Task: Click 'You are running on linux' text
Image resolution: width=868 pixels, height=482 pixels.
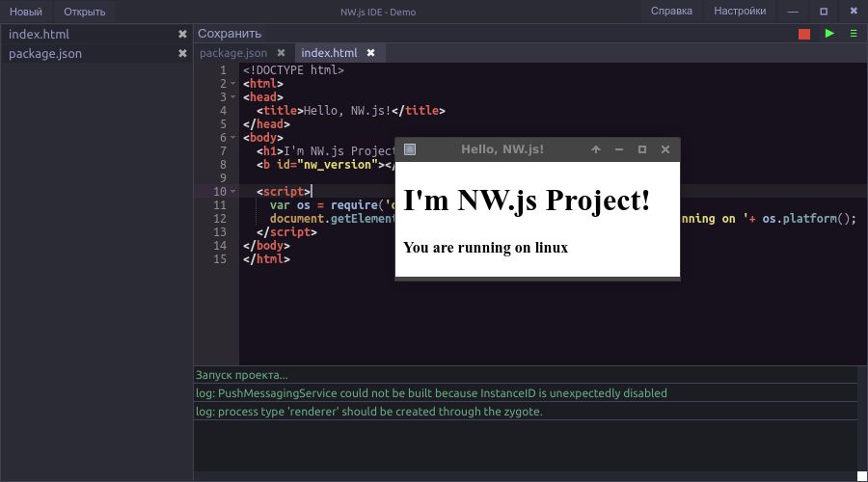Action: click(x=485, y=248)
